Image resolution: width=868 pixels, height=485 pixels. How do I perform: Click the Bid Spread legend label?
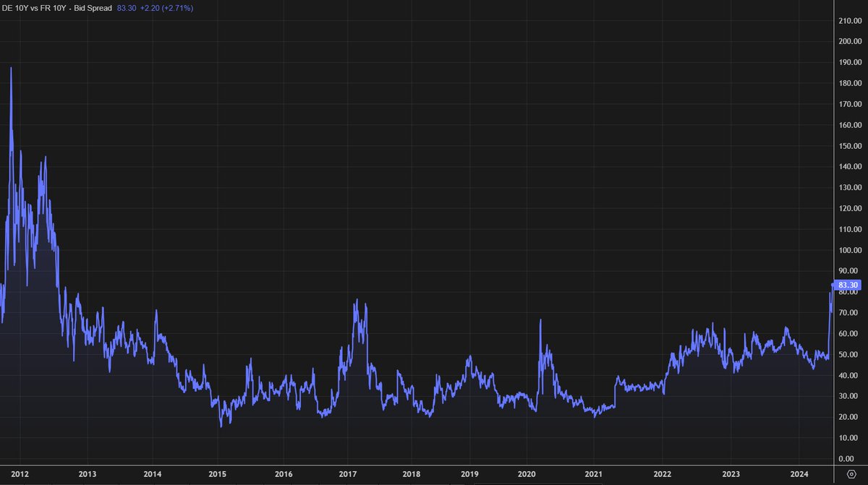click(93, 8)
